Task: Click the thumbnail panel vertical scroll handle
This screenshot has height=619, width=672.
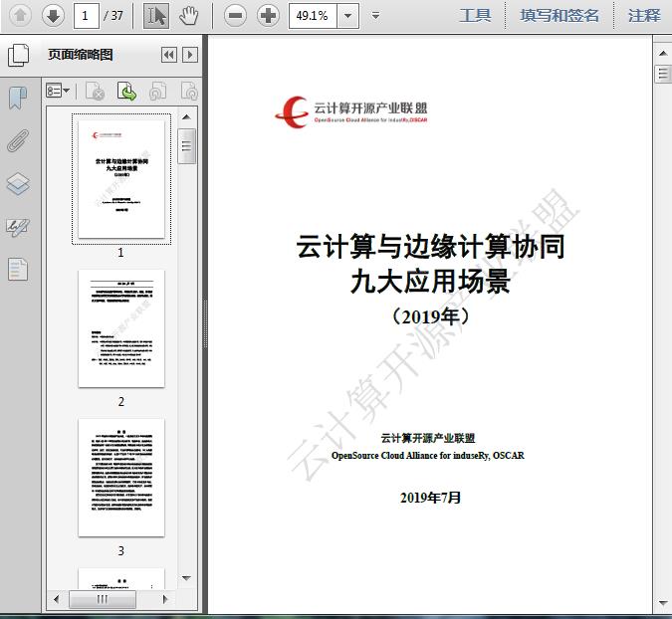Action: click(186, 146)
